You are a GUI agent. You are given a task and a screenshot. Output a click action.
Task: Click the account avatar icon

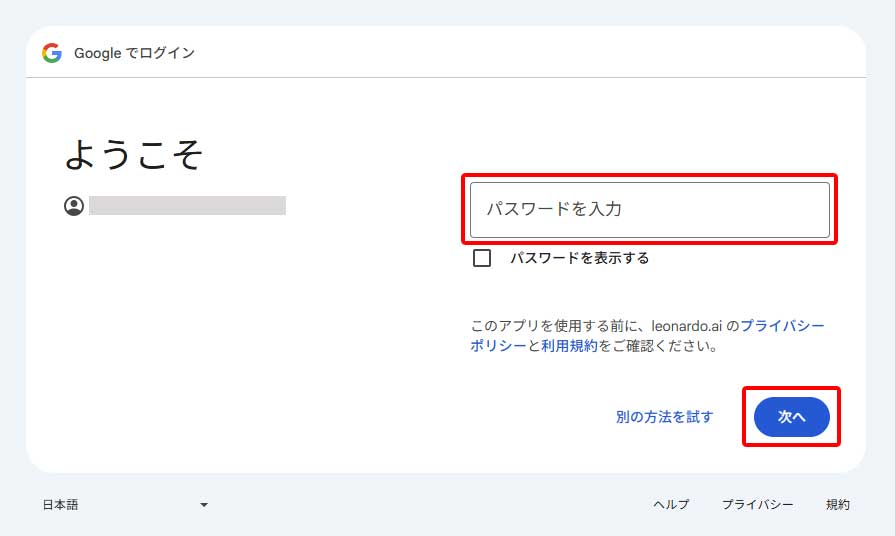pos(74,206)
